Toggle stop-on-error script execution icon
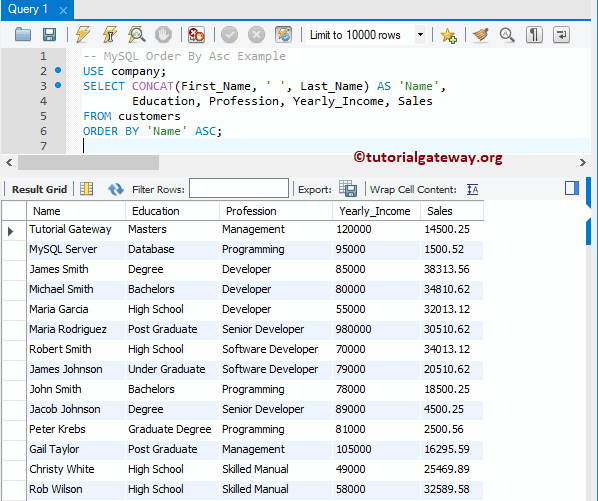This screenshot has width=598, height=501. tap(196, 35)
